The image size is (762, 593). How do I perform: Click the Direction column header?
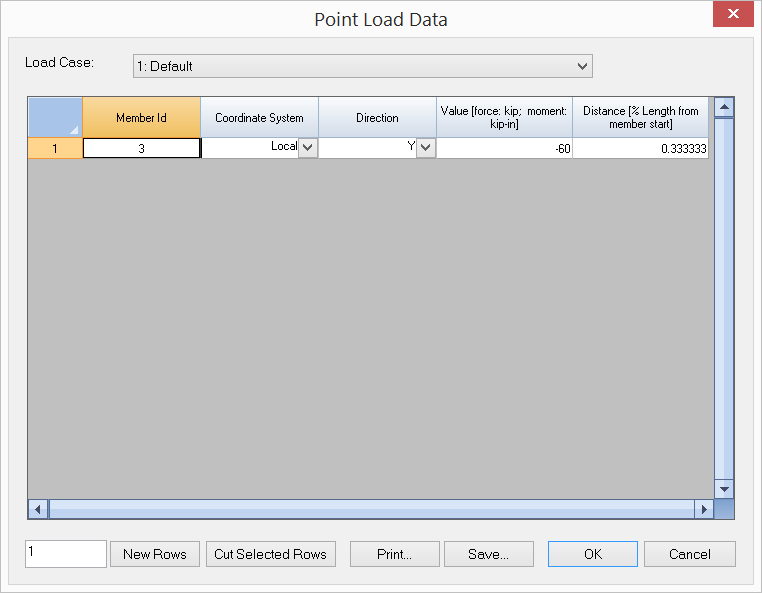(377, 117)
